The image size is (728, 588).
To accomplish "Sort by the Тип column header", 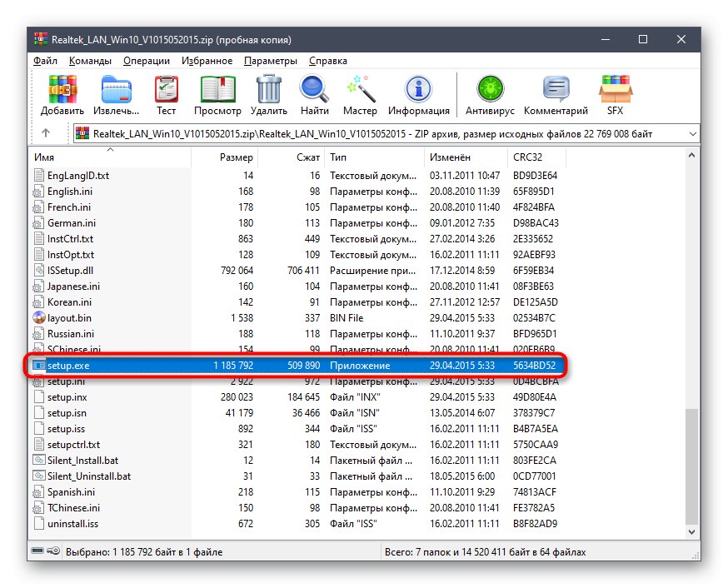I will tap(375, 157).
